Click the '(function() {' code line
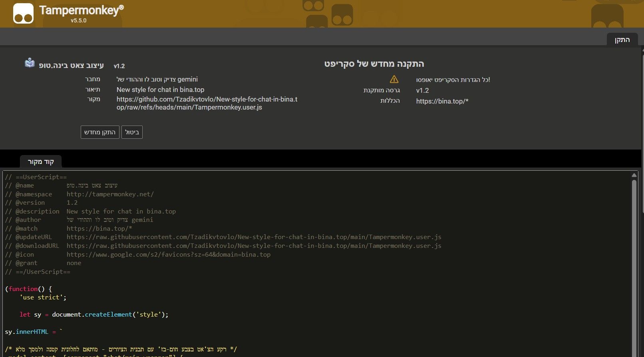Viewport: 644px width, 357px height. click(x=28, y=289)
